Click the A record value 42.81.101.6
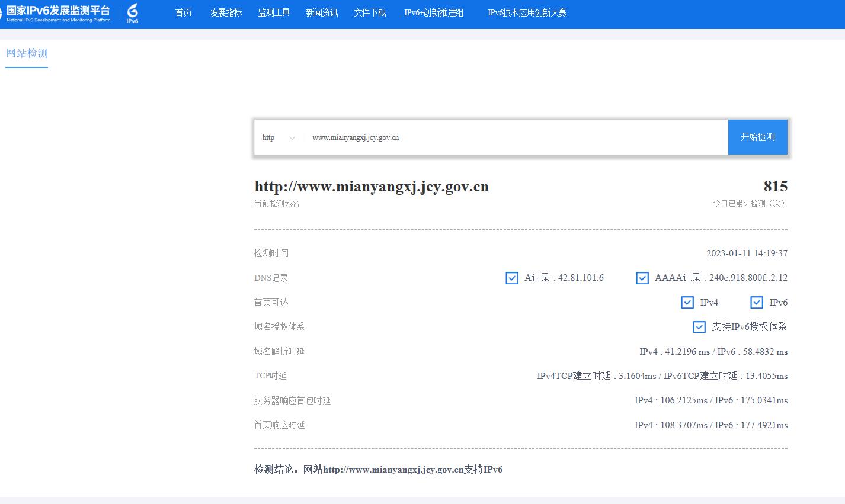This screenshot has width=845, height=504. tap(581, 278)
